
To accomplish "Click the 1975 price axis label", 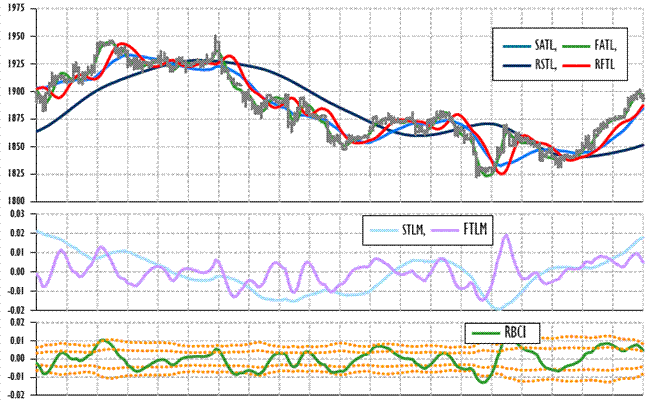I will click(16, 9).
